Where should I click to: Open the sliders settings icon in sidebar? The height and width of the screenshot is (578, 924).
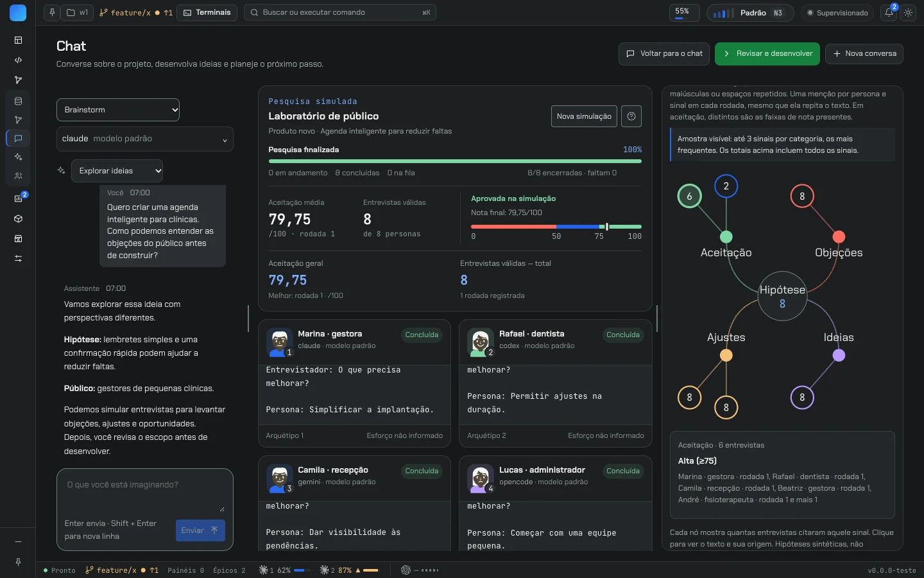18,258
